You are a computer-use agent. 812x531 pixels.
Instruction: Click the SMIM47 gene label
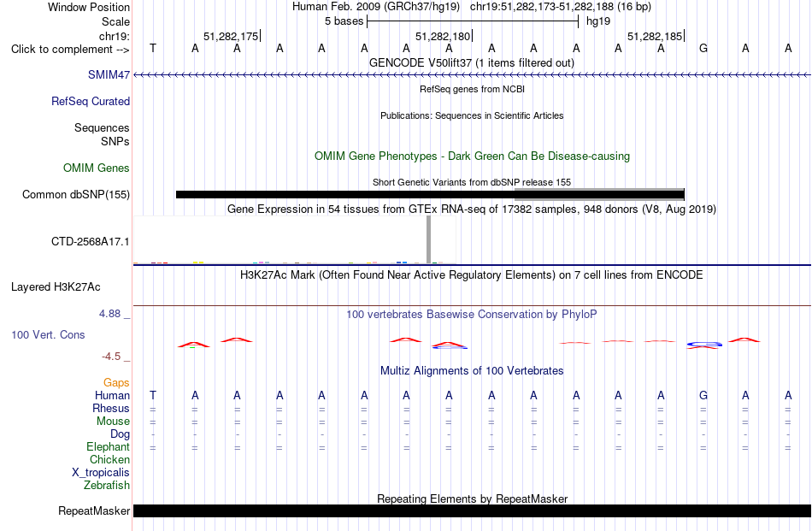point(109,74)
